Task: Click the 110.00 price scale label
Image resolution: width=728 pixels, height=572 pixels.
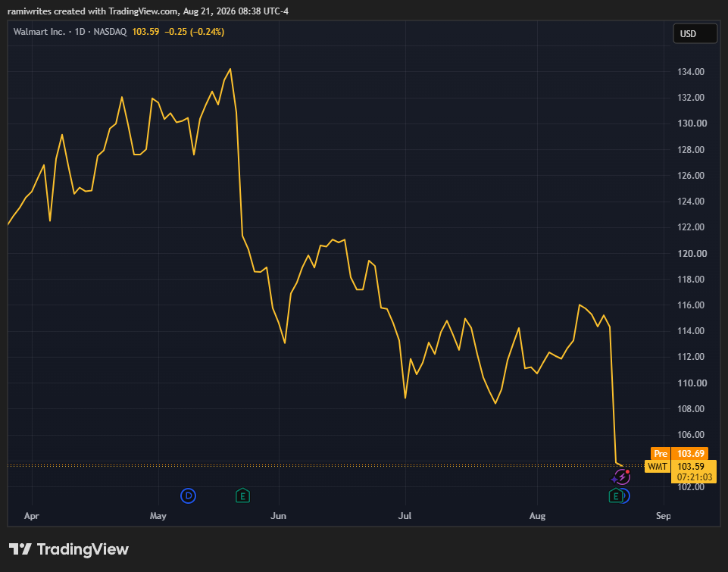Action: [x=692, y=383]
